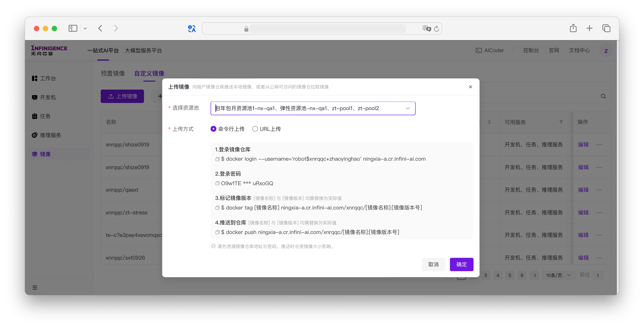644x328 pixels.
Task: Open 控制台 link in header
Action: (x=531, y=51)
